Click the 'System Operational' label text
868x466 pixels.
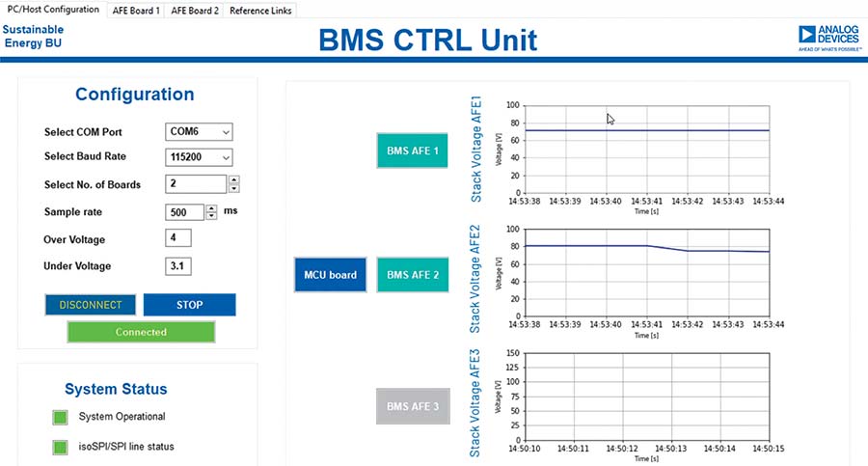pos(122,417)
